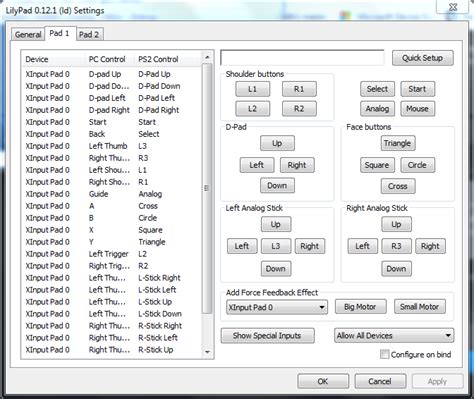Select the R-Stick Left binding row
This screenshot has width=474, height=399.
112,338
